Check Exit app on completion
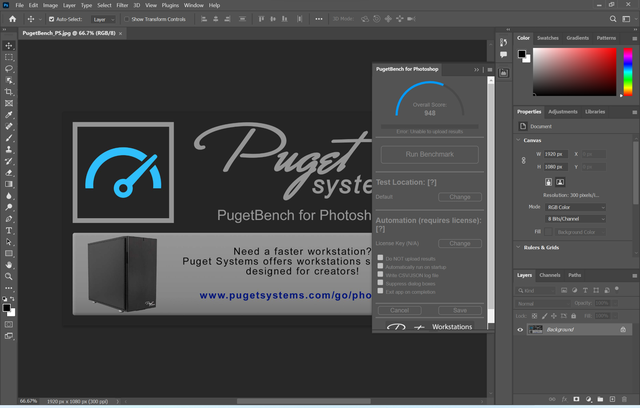640x408 pixels. (x=380, y=291)
